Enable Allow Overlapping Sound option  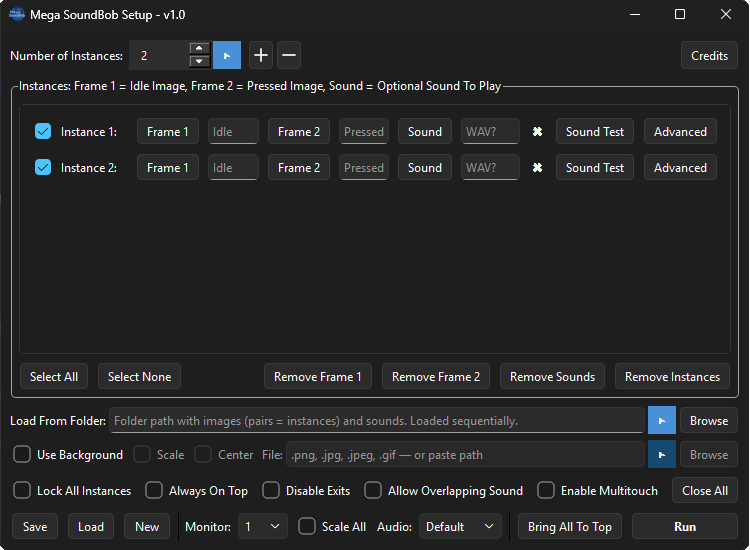pyautogui.click(x=373, y=491)
